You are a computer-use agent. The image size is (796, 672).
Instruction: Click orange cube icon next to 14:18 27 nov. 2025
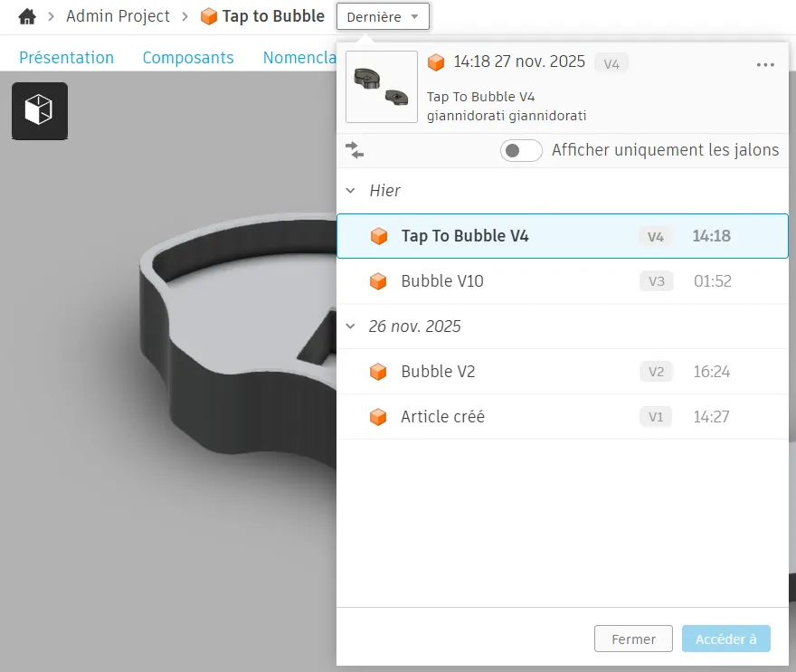click(436, 62)
